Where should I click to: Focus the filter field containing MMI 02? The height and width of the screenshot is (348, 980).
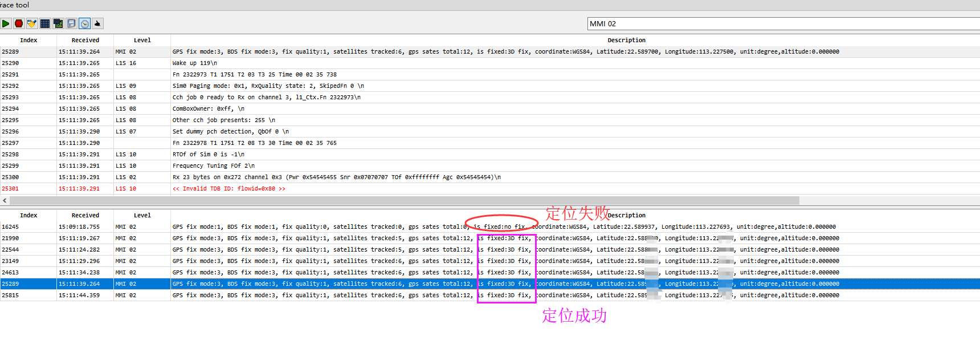(x=783, y=23)
